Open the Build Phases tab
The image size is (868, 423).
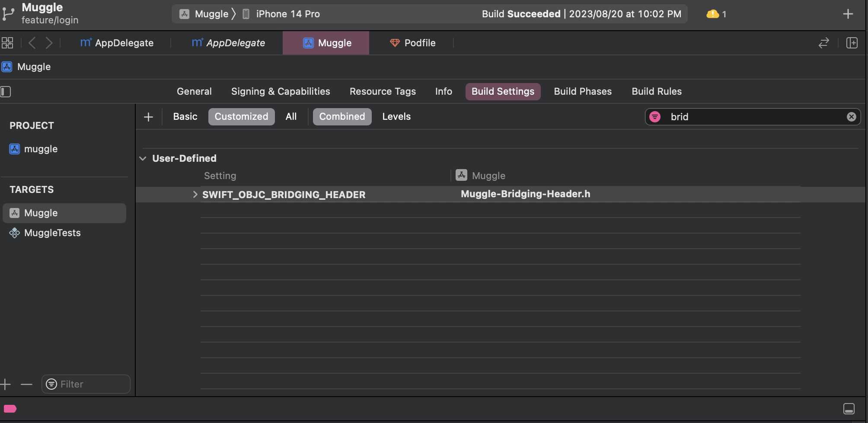tap(583, 92)
